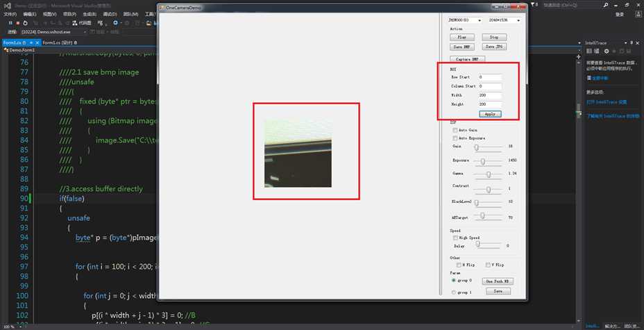Open the process dropdown showing Demo.vshost.exe
Screen dimensions: 644x330
[x=54, y=32]
